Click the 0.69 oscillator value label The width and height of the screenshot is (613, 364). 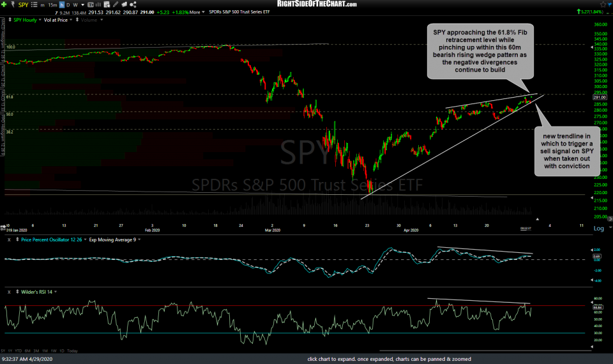(x=596, y=257)
